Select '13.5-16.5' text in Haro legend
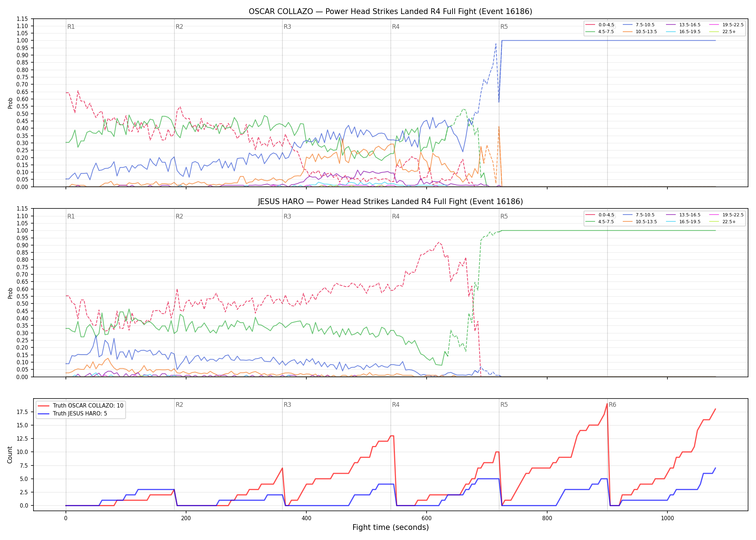The height and width of the screenshot is (540, 756). pos(690,215)
